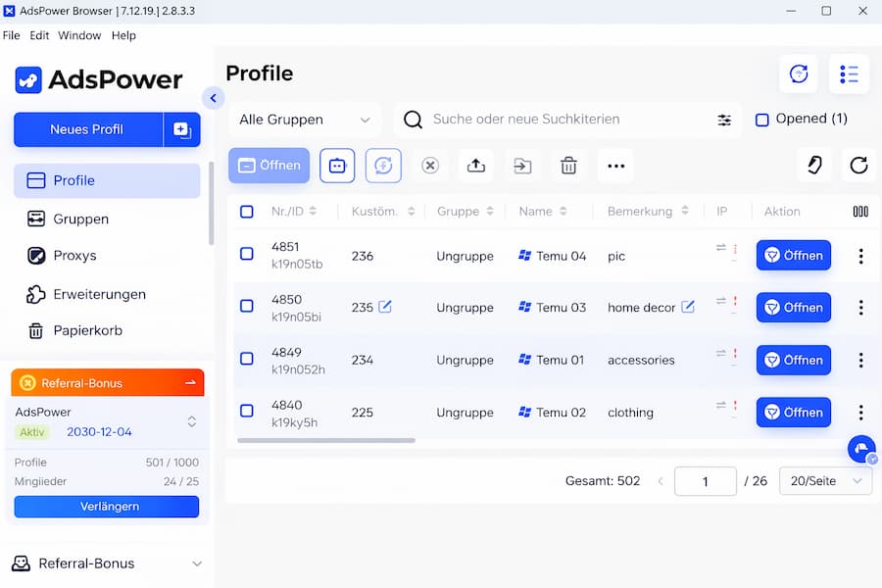882x588 pixels.
Task: Tick the checkbox for profile 4851
Action: pos(247,254)
